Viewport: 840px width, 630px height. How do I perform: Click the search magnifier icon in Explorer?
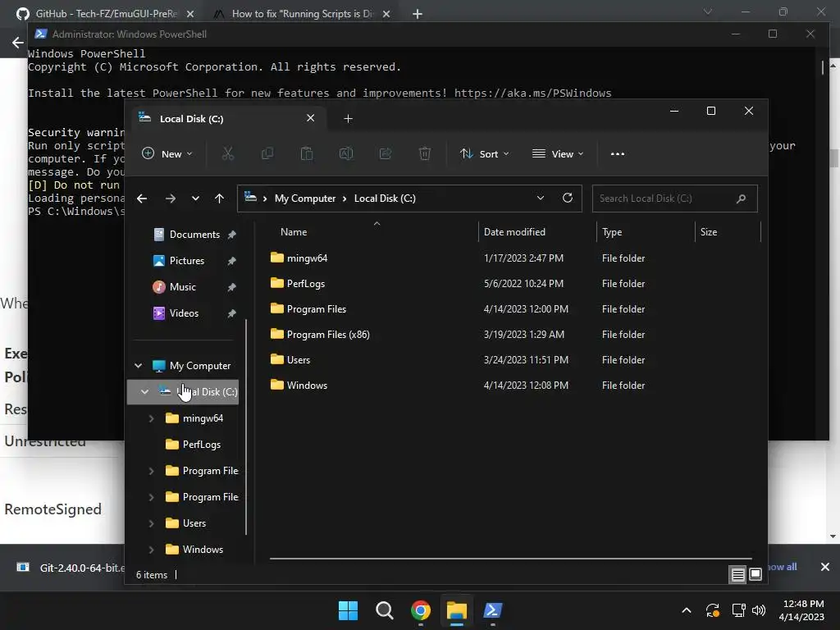pyautogui.click(x=741, y=199)
